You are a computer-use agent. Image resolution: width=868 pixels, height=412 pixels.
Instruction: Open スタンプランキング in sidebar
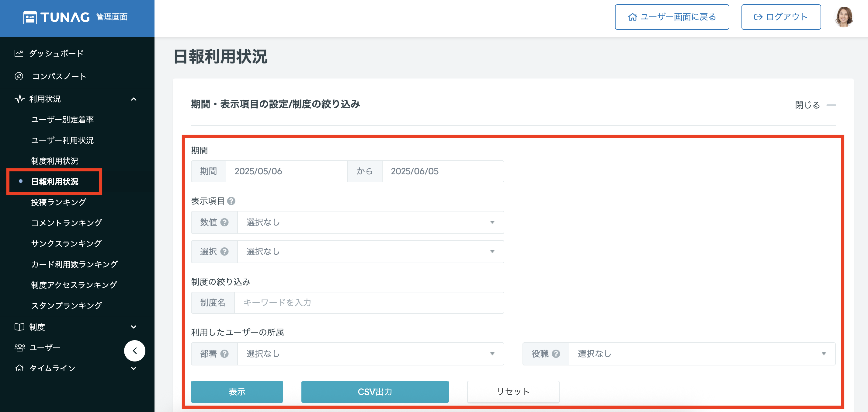coord(66,306)
